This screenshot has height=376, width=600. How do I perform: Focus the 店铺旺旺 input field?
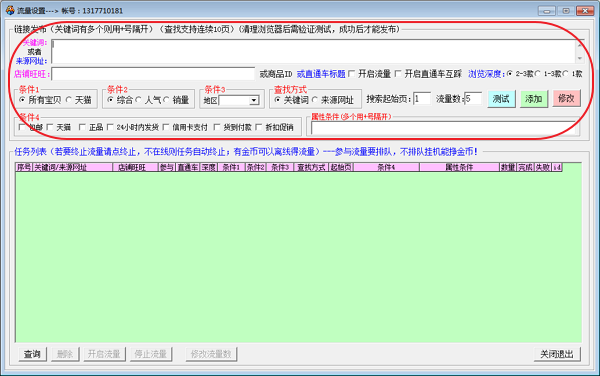(x=153, y=74)
